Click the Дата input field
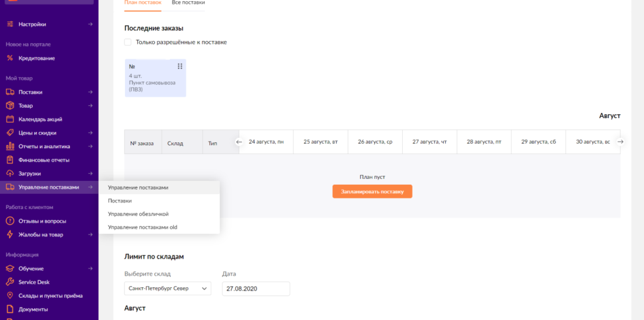The height and width of the screenshot is (320, 644). click(x=256, y=288)
